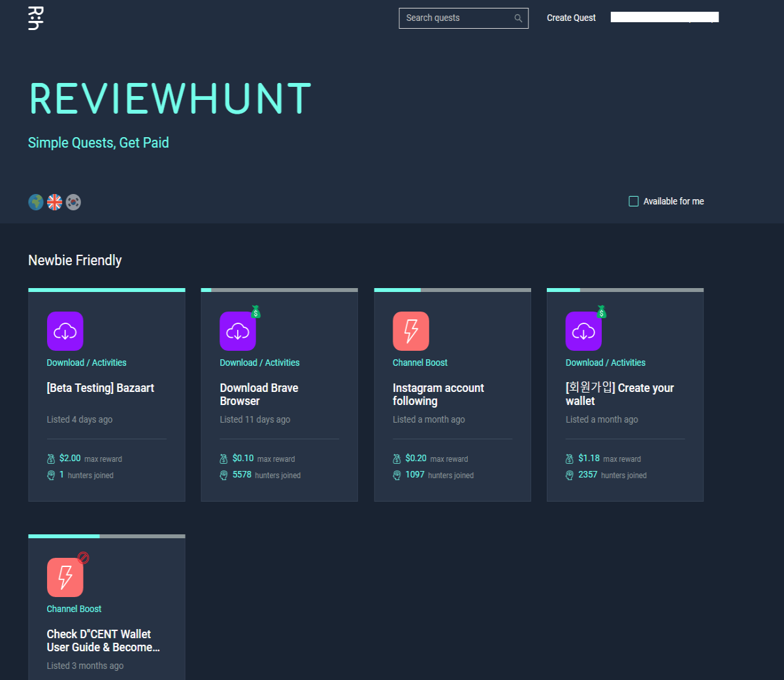The width and height of the screenshot is (784, 680).
Task: Open the Download Brave Browser quest title
Action: point(259,395)
